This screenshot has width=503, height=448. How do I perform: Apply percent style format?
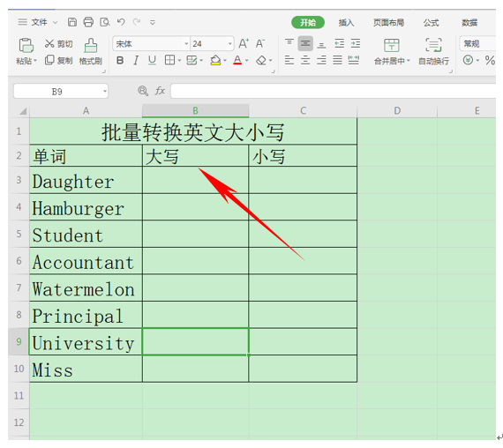pos(490,60)
